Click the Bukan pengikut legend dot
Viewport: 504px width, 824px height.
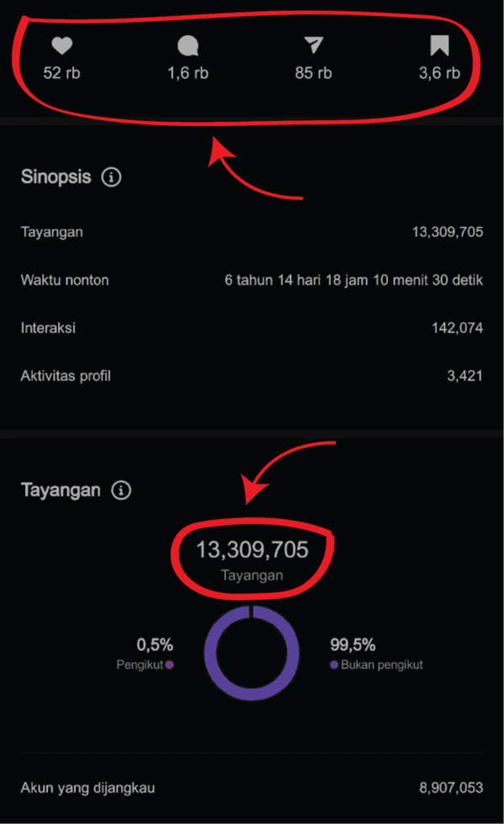334,664
